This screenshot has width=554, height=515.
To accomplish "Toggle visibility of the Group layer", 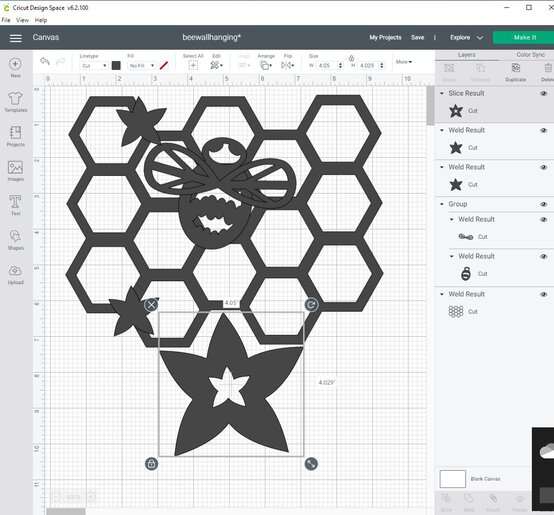I will 544,205.
